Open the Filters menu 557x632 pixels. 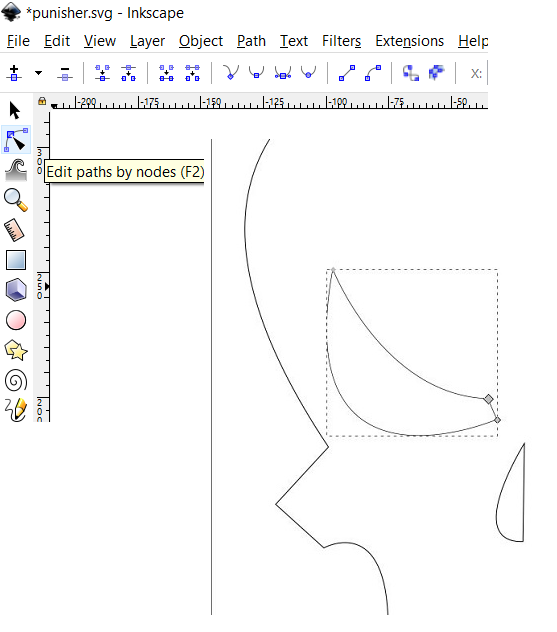tap(341, 41)
